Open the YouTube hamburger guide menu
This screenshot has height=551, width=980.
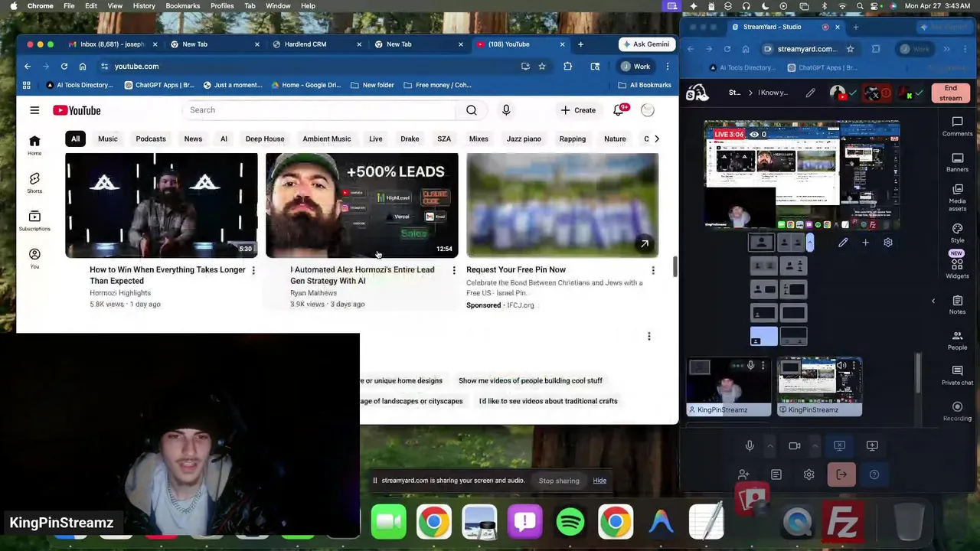tap(34, 110)
